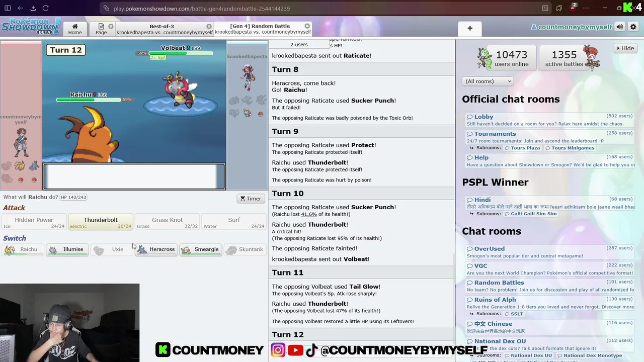Open new room with plus button
Screen dimensions: 644x362
point(470,28)
